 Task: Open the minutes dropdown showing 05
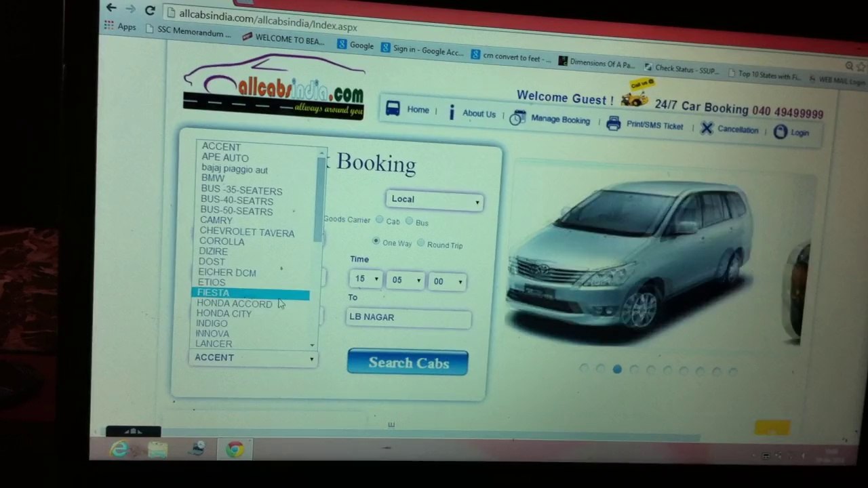[405, 280]
